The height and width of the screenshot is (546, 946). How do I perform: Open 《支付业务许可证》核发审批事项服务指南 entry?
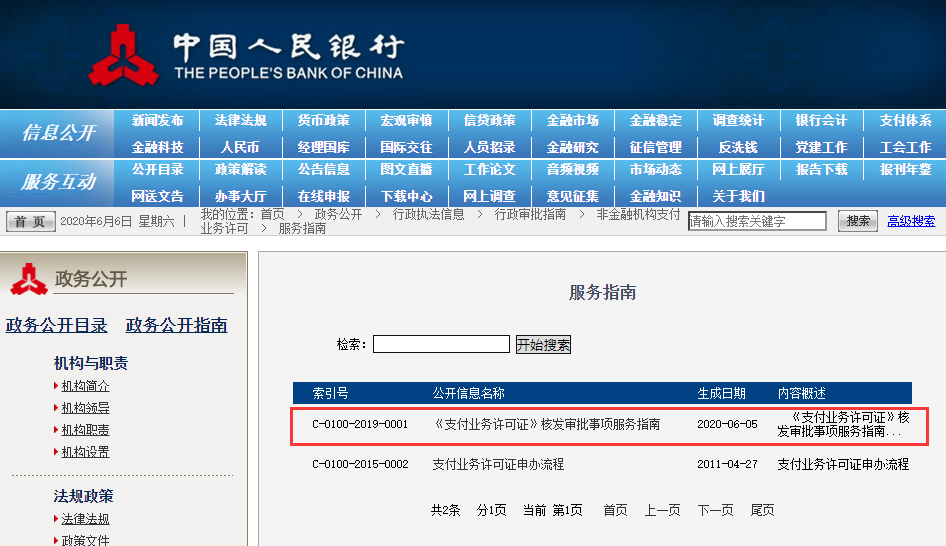tap(547, 424)
